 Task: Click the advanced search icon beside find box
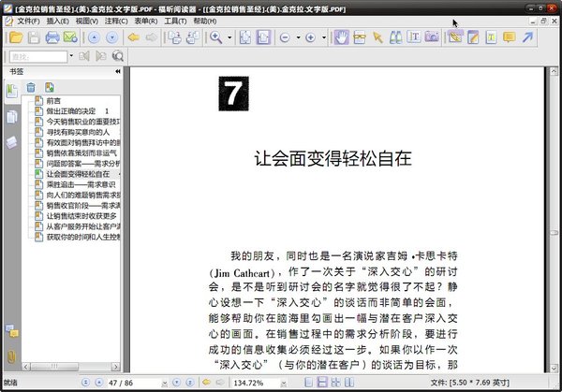click(x=118, y=56)
